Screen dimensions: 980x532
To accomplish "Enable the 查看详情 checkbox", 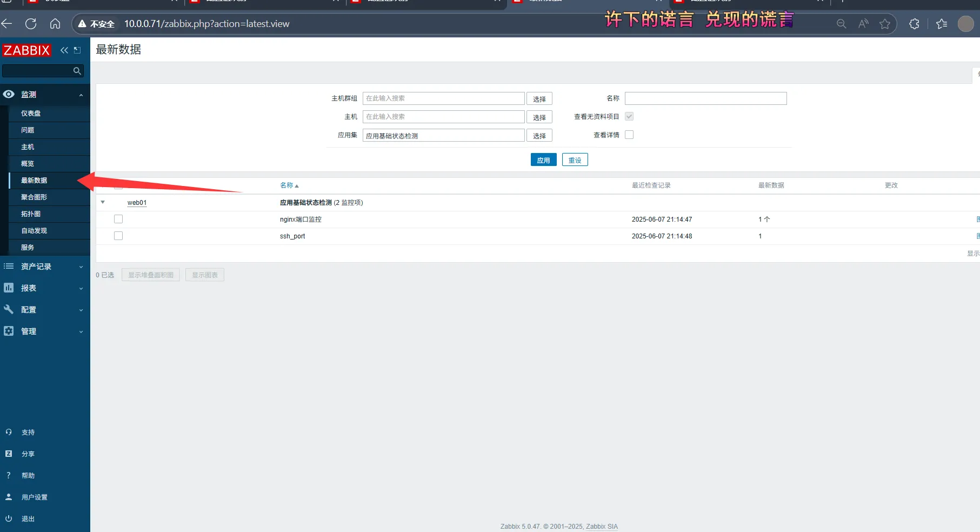I will [629, 135].
